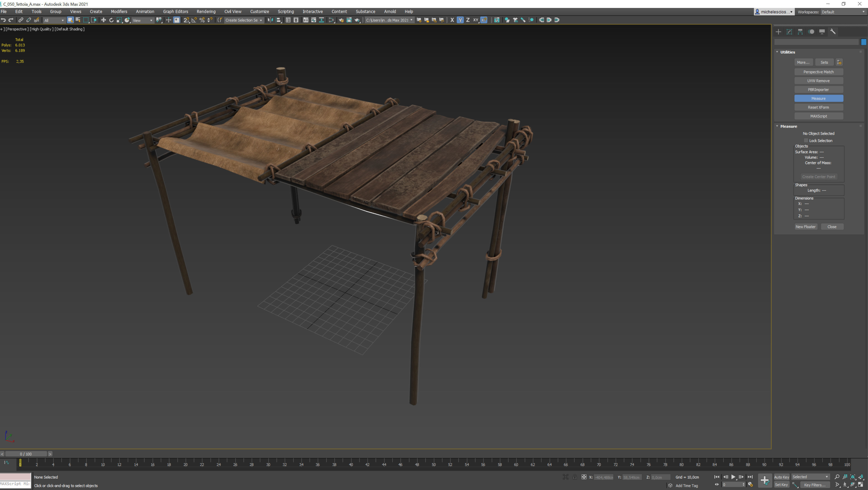Open the Scripting menu
868x490 pixels.
[x=286, y=11]
